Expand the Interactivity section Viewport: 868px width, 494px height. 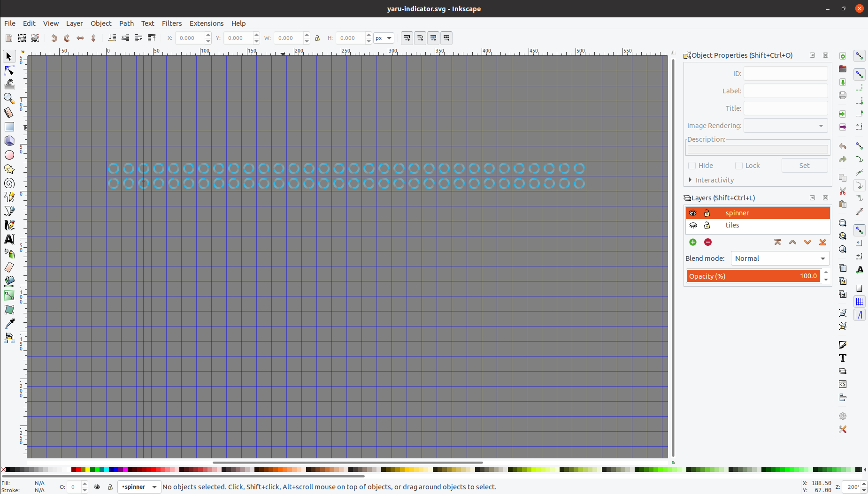(690, 180)
